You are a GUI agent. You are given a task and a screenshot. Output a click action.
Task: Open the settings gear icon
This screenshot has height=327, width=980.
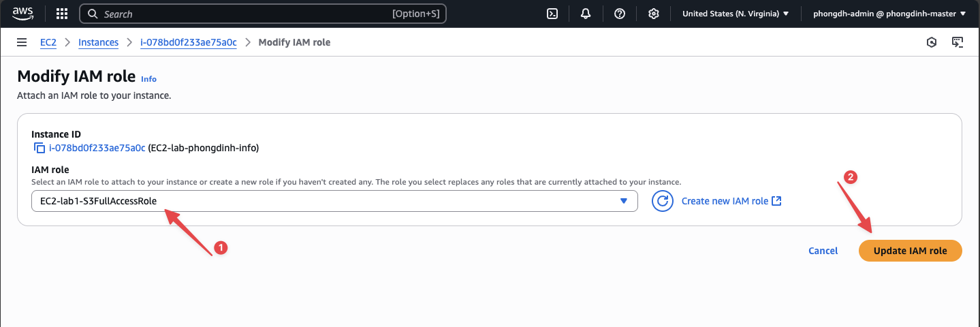point(654,14)
